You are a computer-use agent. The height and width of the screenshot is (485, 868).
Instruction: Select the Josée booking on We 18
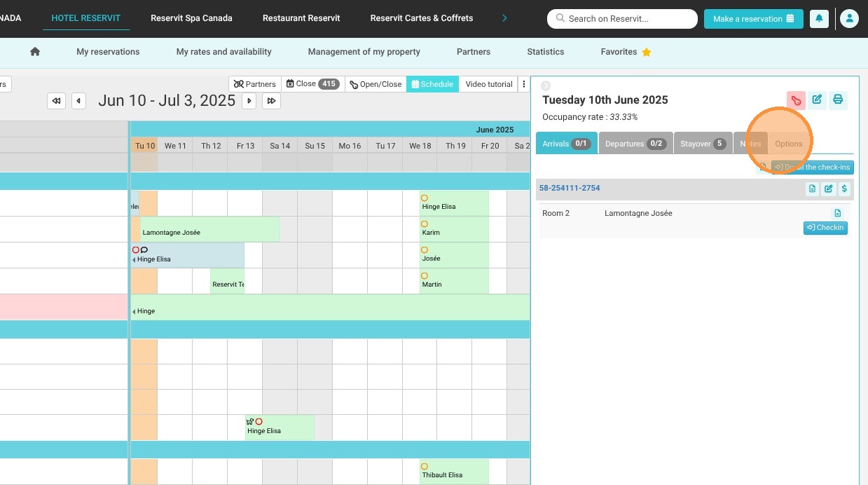coord(454,255)
